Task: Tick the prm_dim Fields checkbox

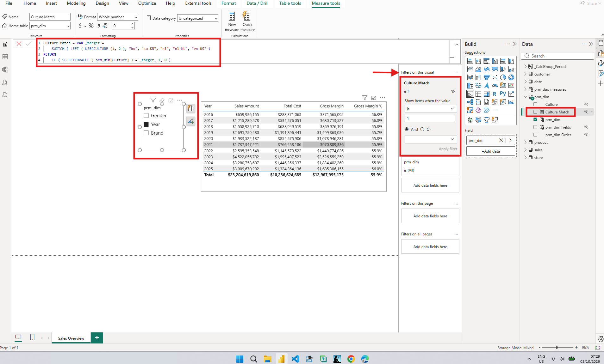Action: coord(535,127)
